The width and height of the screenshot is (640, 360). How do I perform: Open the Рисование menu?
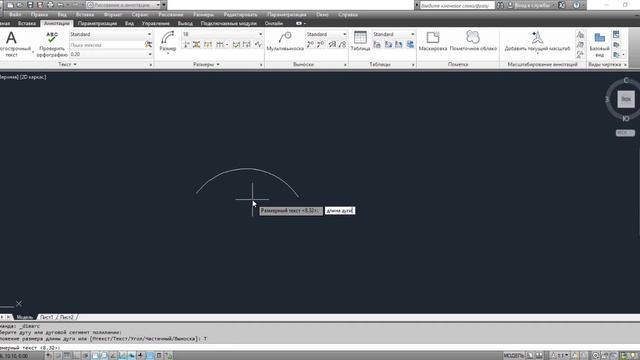pyautogui.click(x=171, y=15)
